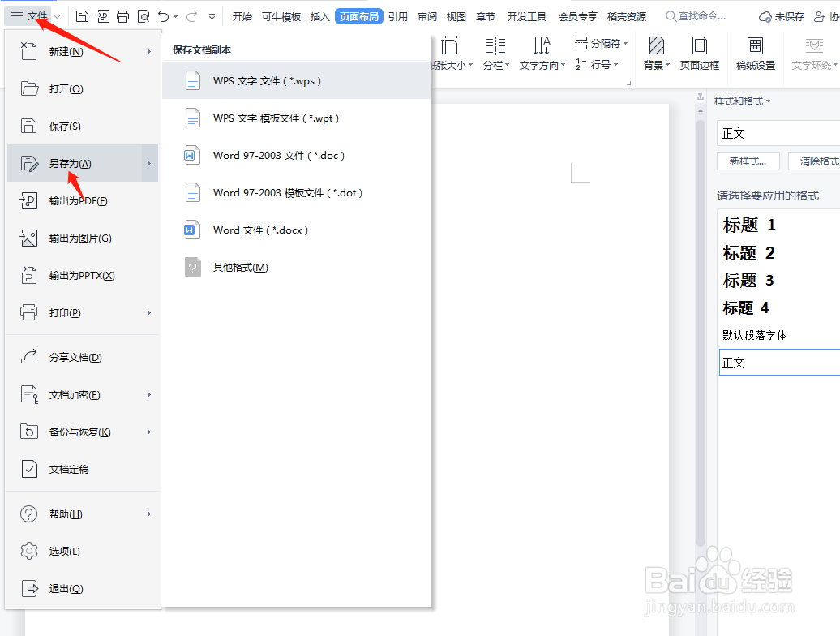Open the 背景 background tool

656,53
